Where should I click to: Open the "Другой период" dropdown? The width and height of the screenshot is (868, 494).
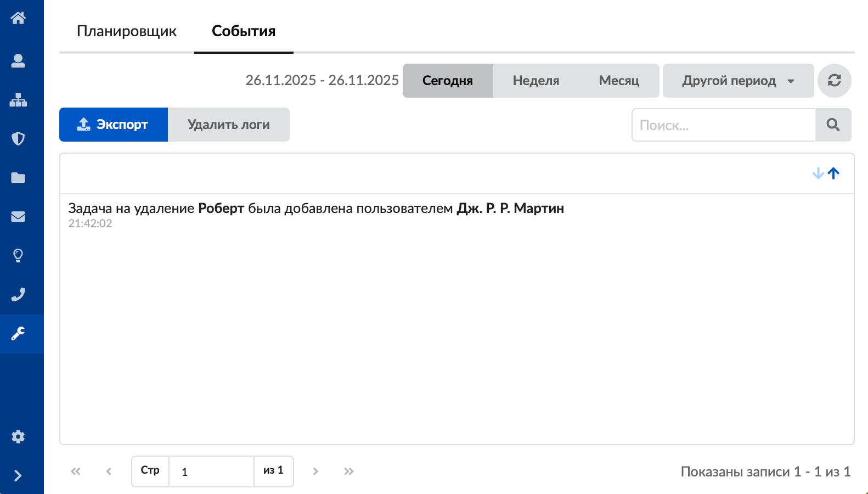pyautogui.click(x=738, y=81)
